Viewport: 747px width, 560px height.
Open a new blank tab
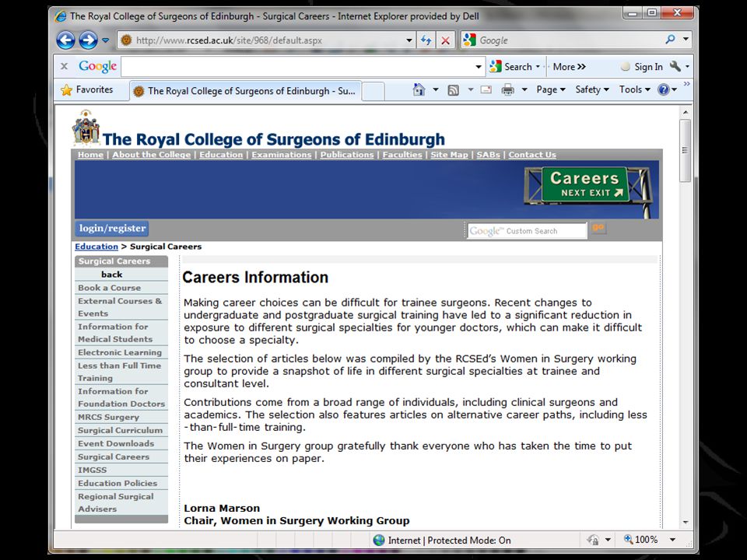[x=373, y=92]
